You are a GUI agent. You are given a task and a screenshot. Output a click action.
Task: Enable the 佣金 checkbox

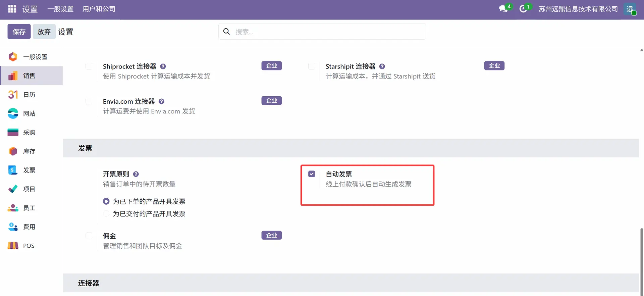(x=89, y=236)
